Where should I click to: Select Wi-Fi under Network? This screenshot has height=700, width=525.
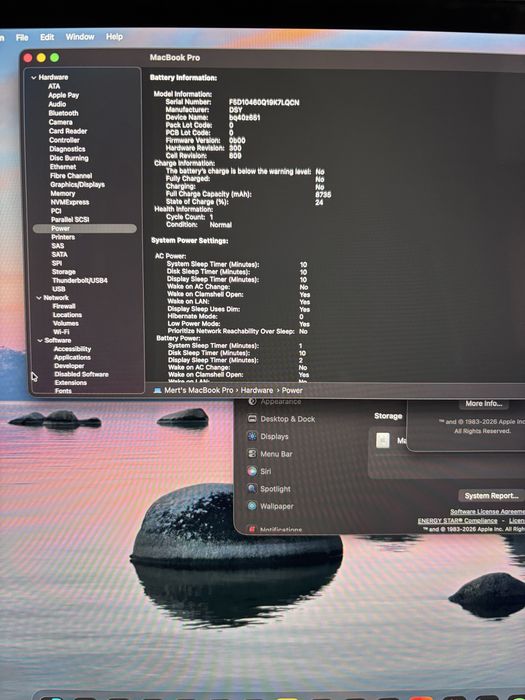pos(61,332)
